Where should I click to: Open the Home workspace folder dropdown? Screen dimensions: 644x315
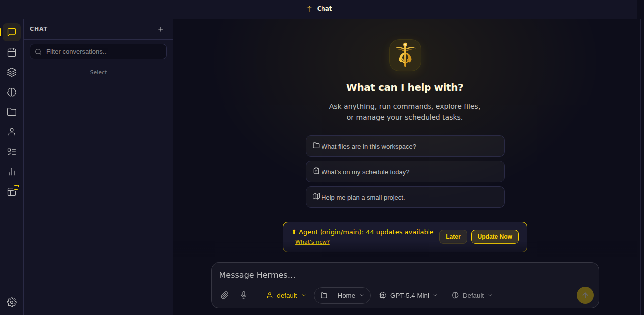click(x=342, y=295)
